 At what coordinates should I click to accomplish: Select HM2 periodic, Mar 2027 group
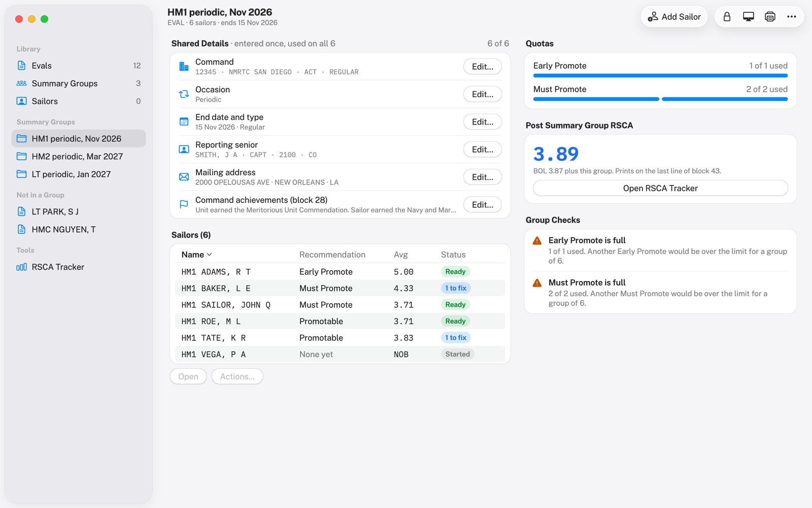pos(79,156)
